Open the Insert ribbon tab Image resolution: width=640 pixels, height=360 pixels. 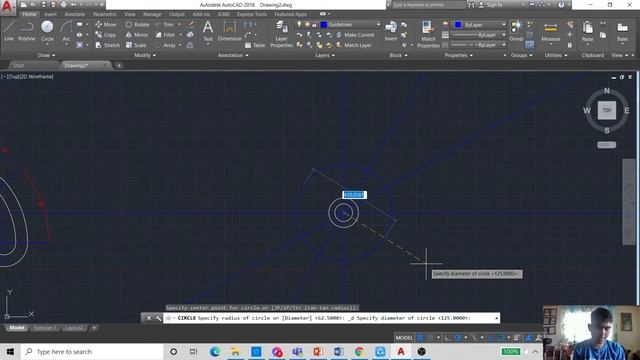pyautogui.click(x=51, y=14)
